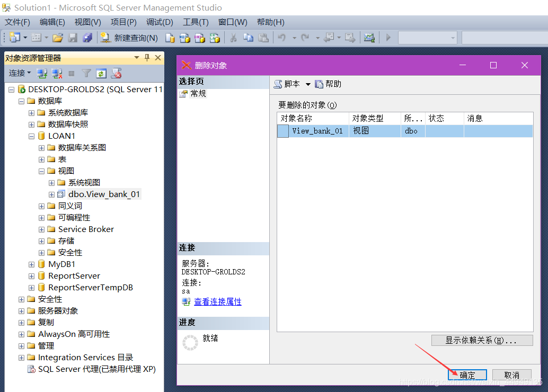Click the 取消 button
The height and width of the screenshot is (392, 548).
512,375
